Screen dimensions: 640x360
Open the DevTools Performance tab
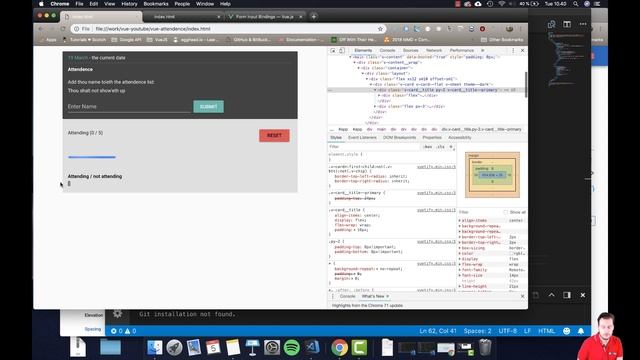pyautogui.click(x=462, y=51)
